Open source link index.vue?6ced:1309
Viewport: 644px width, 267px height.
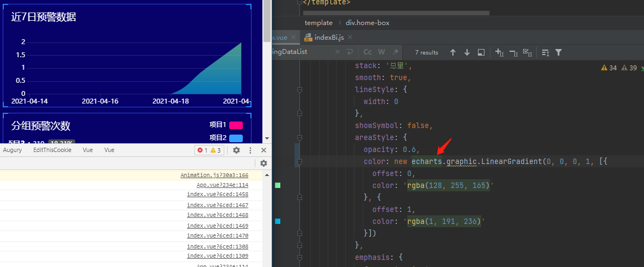point(218,256)
